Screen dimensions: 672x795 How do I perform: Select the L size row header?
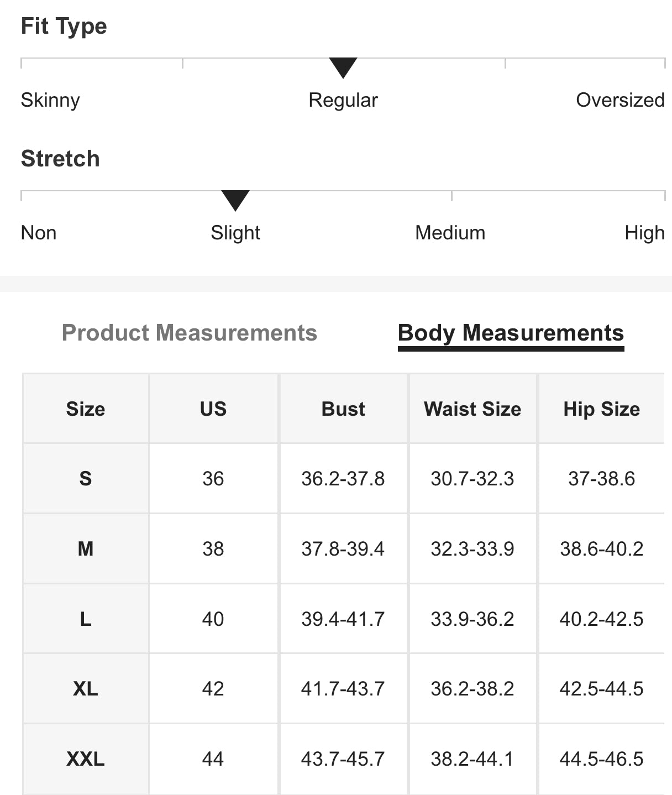click(x=86, y=619)
